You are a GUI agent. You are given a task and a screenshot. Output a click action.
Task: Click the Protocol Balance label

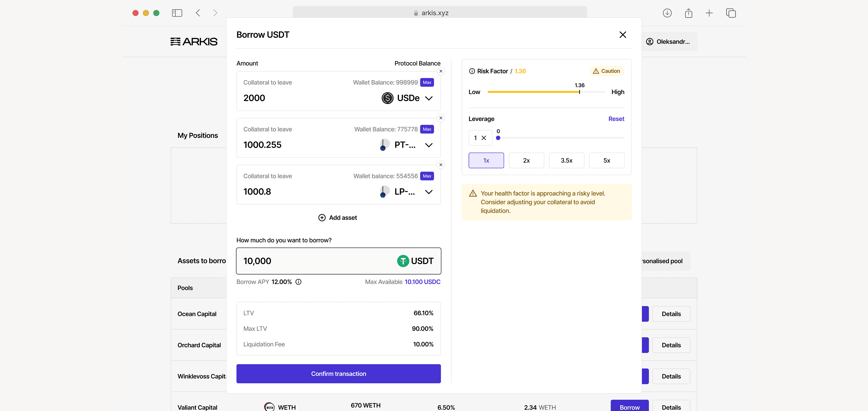418,63
